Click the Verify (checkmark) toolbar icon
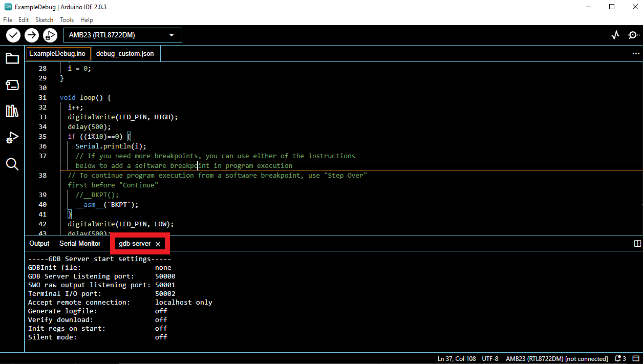Viewport: 643px width, 364px height. tap(13, 35)
